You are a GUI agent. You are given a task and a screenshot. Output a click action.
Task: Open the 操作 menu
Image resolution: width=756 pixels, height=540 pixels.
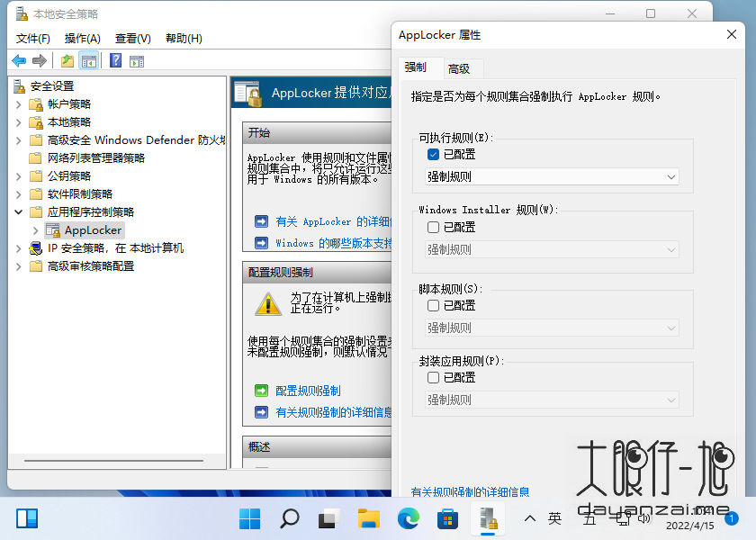(x=81, y=39)
